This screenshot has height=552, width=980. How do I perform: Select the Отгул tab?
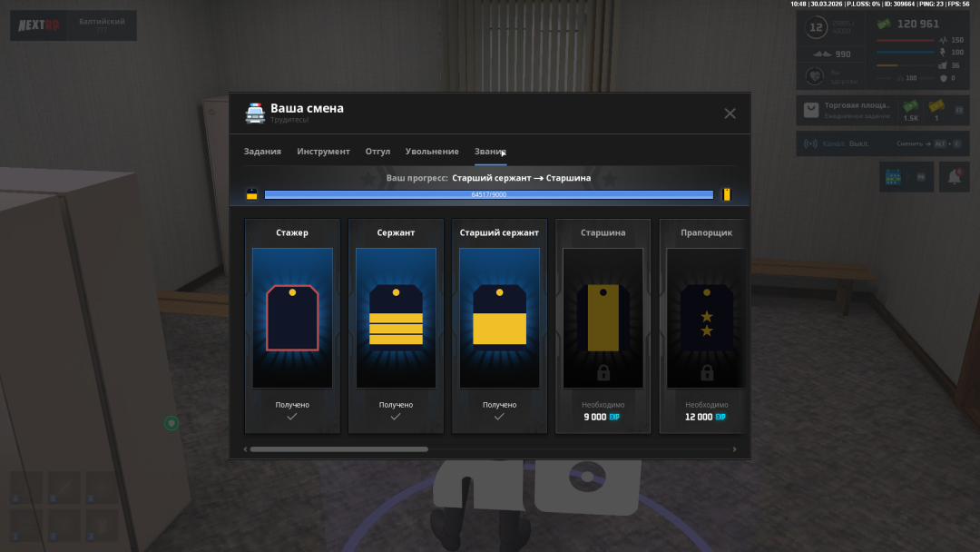(x=377, y=152)
